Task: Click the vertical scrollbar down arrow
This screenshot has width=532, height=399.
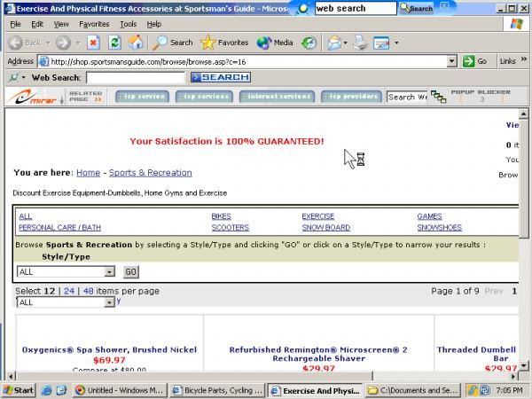Action: [x=524, y=365]
